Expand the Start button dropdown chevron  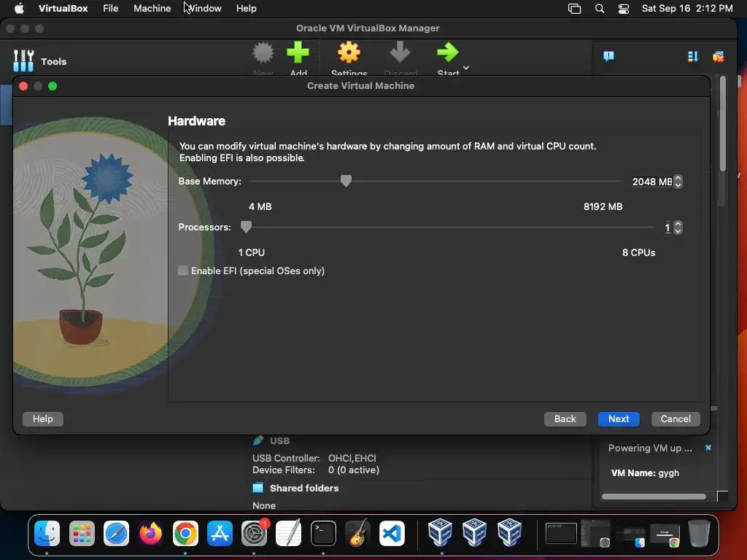point(466,68)
